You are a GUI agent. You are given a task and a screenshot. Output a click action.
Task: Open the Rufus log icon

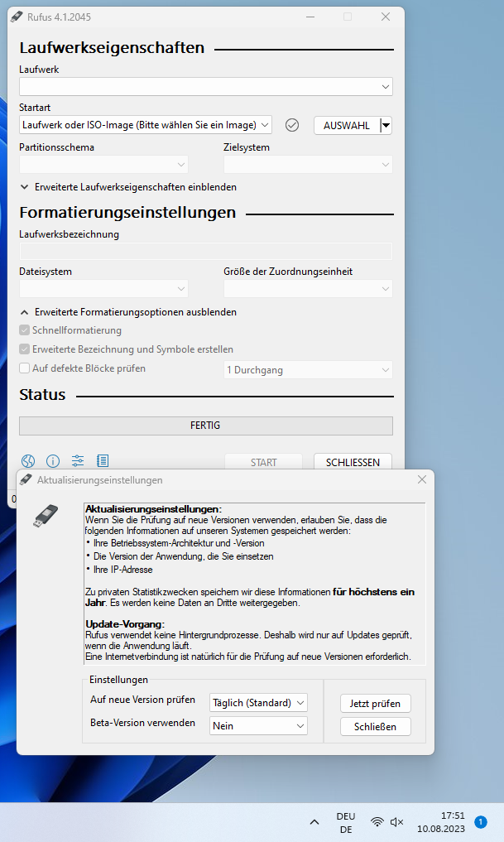[x=103, y=460]
